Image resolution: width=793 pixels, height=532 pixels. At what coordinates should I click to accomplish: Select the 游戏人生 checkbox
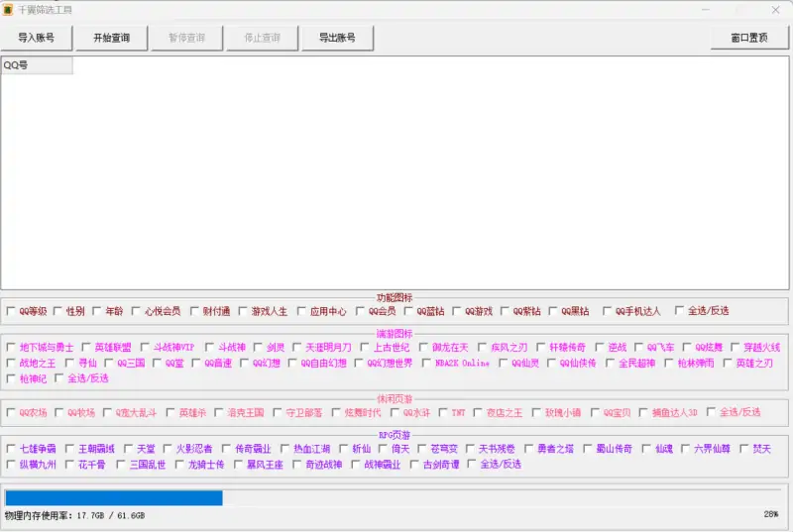243,311
